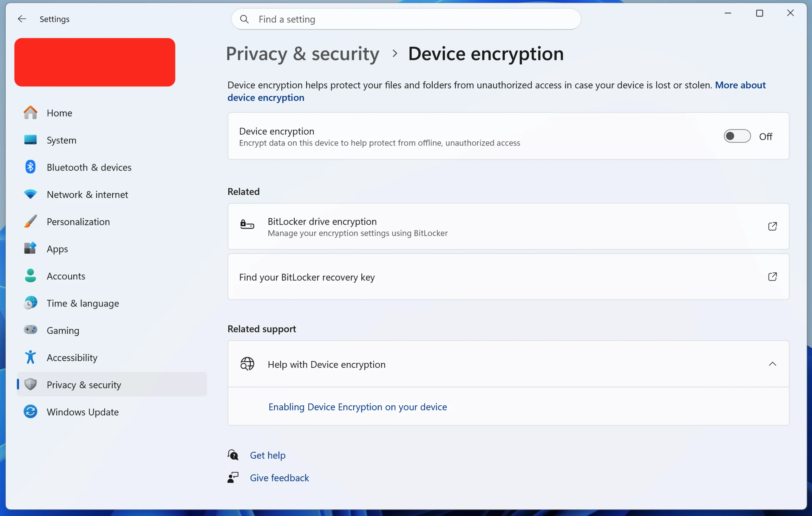This screenshot has height=516, width=812.
Task: Click the Time & language globe icon
Action: click(x=30, y=303)
